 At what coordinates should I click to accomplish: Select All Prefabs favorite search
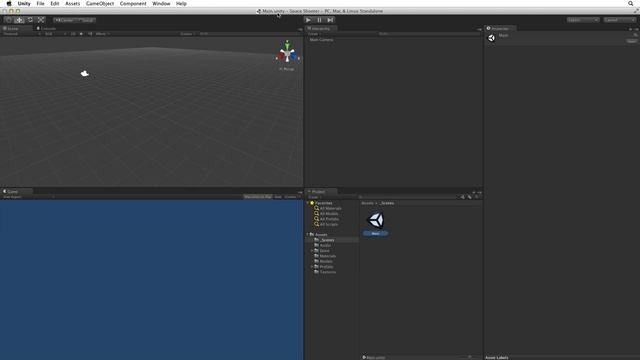point(329,219)
